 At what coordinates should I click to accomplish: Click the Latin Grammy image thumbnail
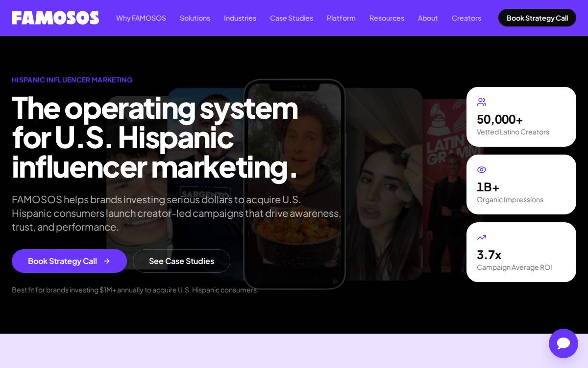453,186
